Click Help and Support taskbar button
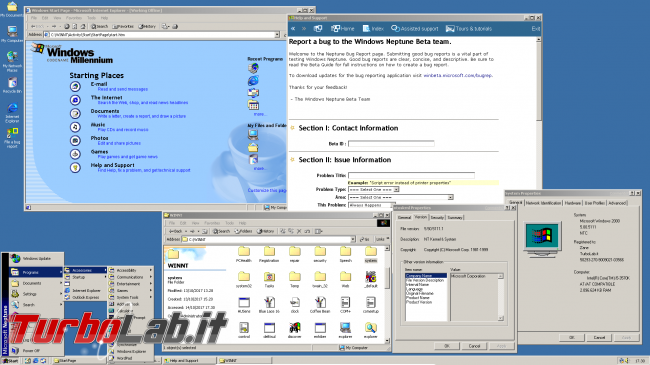Image resolution: width=650 pixels, height=365 pixels. [x=189, y=361]
